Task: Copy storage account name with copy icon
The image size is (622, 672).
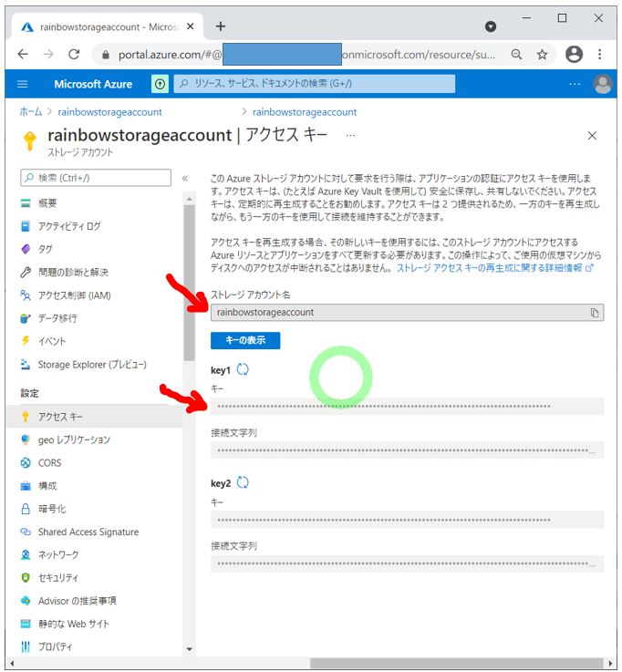Action: click(x=595, y=313)
